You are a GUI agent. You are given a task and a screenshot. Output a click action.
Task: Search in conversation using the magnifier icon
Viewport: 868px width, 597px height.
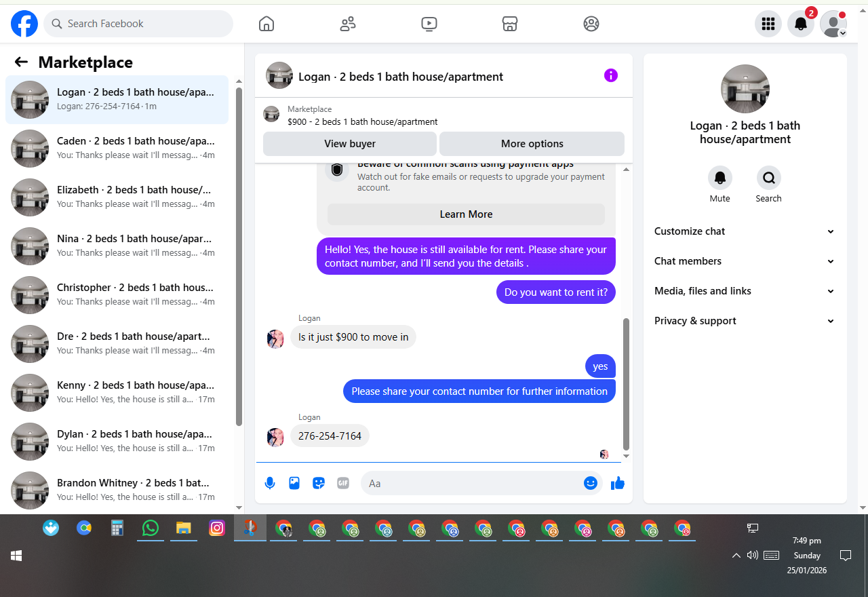(x=769, y=178)
